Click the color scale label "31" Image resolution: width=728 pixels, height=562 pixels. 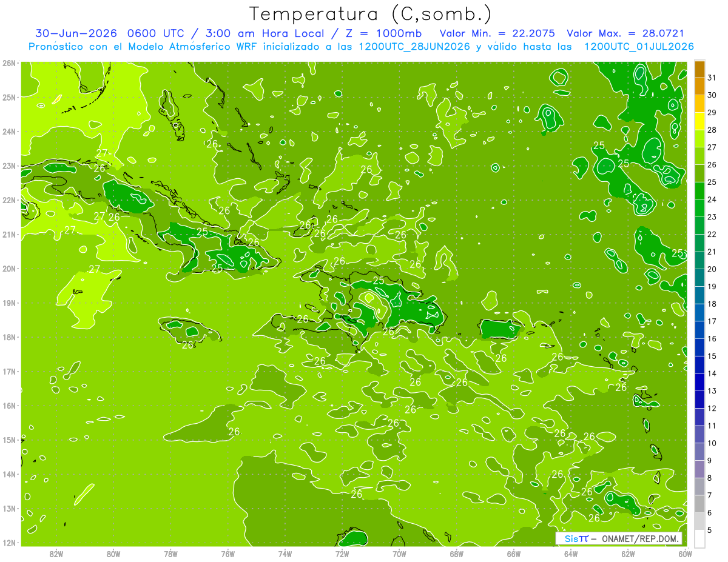pyautogui.click(x=712, y=78)
